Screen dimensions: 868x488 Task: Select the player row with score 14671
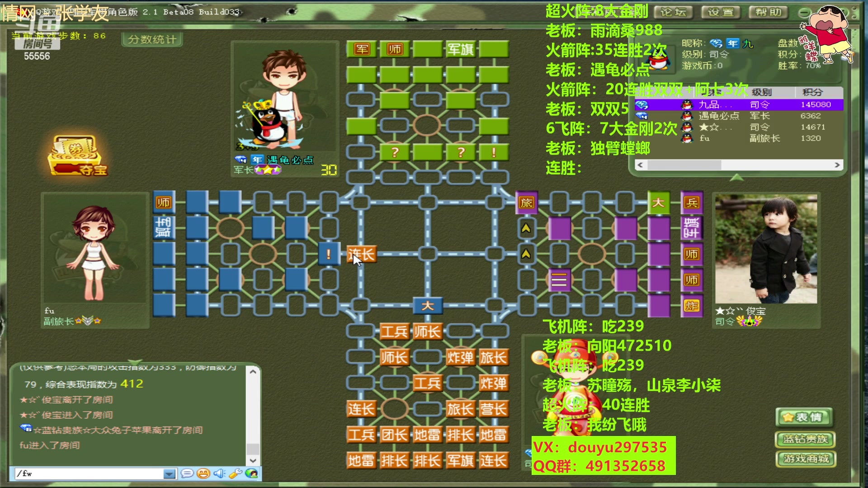click(739, 127)
